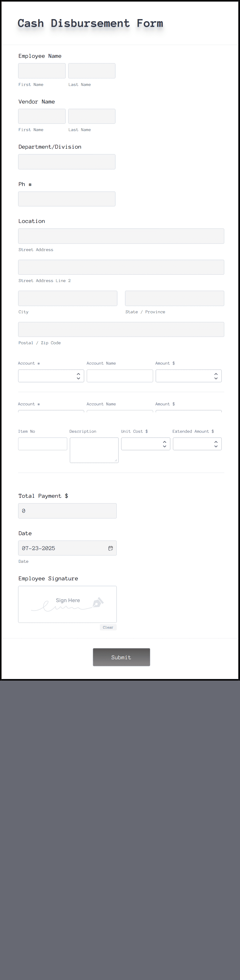Focus the Description text area
Image resolution: width=240 pixels, height=980 pixels.
pos(94,450)
